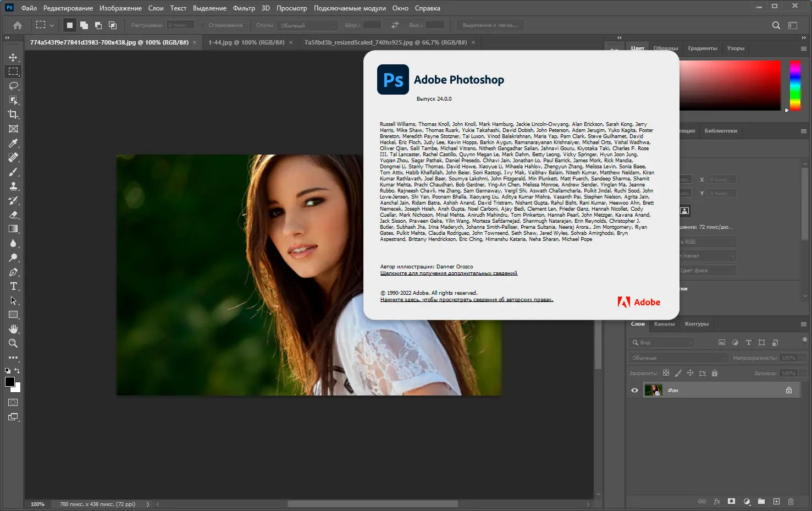Select the Rectangle shape tool
This screenshot has height=511, width=812.
click(x=13, y=315)
